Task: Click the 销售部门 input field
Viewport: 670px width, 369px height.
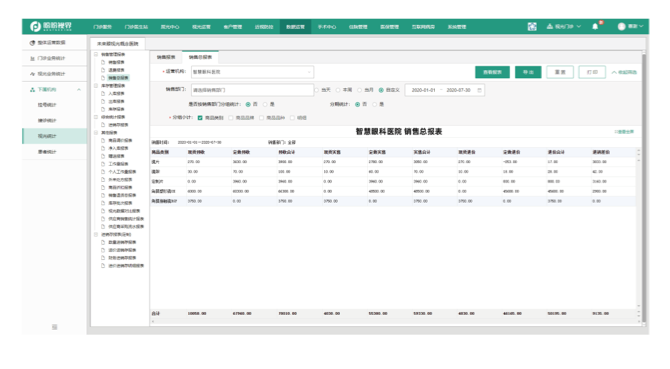Action: pos(252,90)
